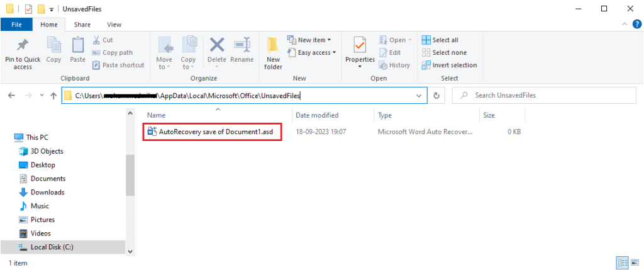Select AutoRecovery save of Document1.asd file
Screen dimensions: 644x270
click(x=213, y=132)
